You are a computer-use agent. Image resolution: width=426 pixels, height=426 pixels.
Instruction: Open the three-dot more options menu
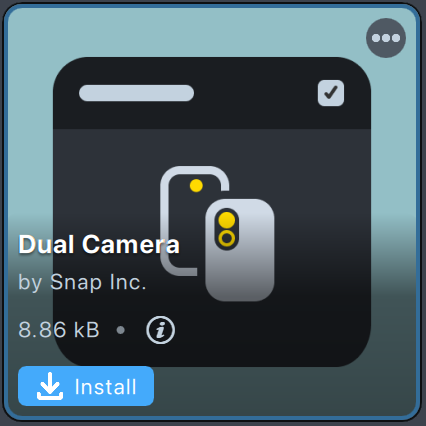click(386, 38)
